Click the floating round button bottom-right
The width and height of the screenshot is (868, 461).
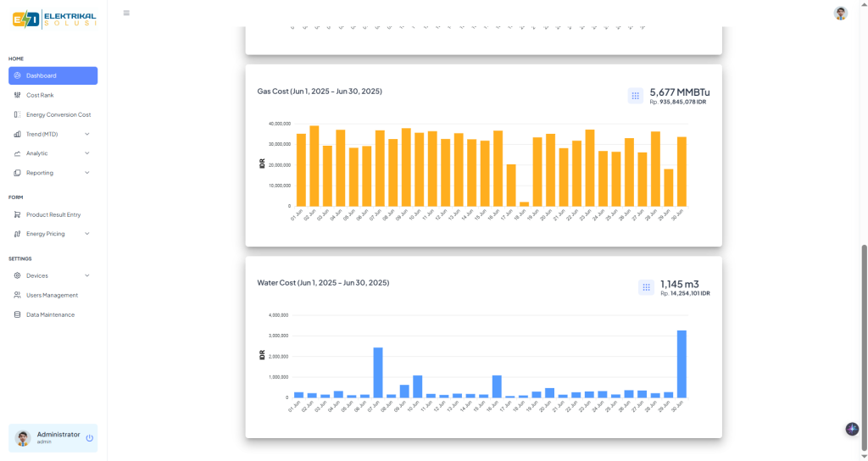[x=852, y=429]
